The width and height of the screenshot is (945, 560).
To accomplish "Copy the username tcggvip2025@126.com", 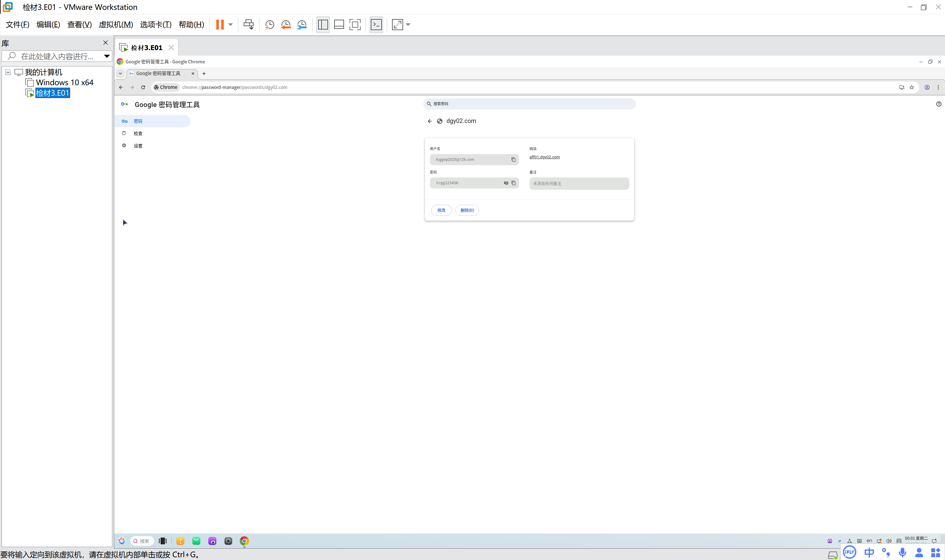I will (x=514, y=160).
